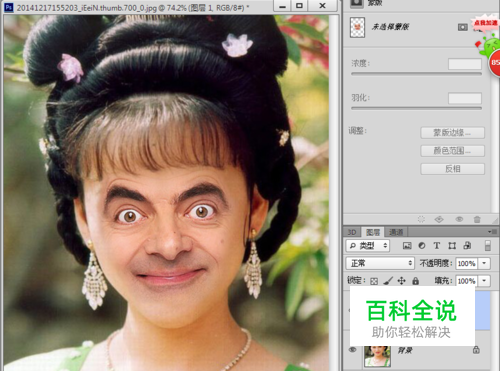Toggle smart object filter icon
Screen dimensions: 500x371
467,246
